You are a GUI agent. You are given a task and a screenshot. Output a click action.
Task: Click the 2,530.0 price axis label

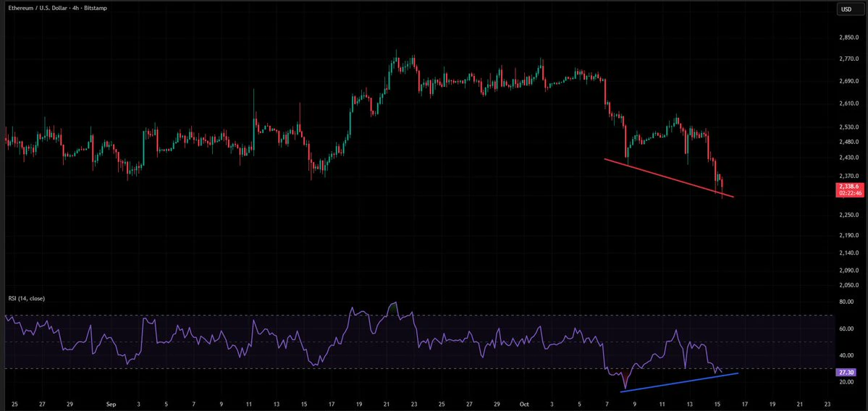point(848,127)
